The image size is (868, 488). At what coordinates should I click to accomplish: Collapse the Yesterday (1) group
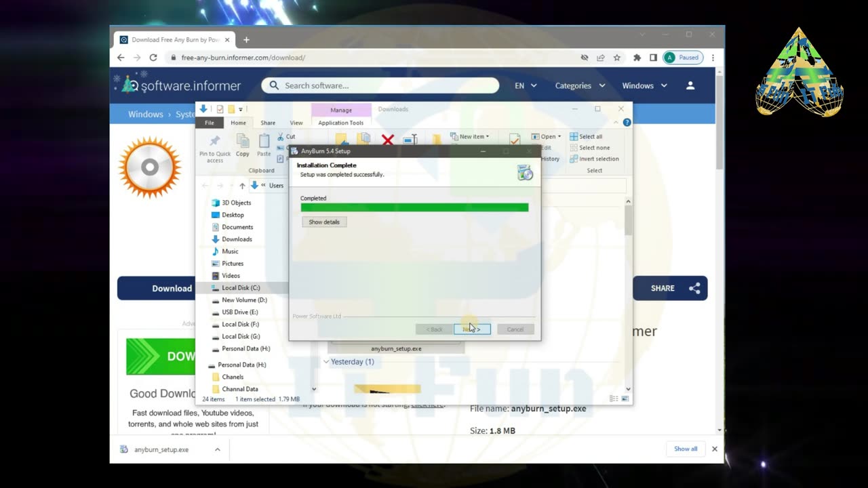[326, 362]
